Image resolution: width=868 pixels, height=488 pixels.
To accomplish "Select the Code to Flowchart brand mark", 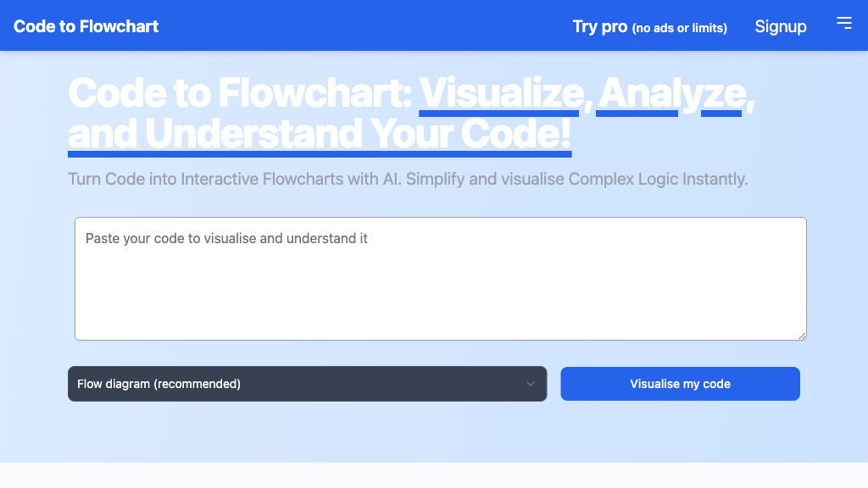I will (x=85, y=26).
